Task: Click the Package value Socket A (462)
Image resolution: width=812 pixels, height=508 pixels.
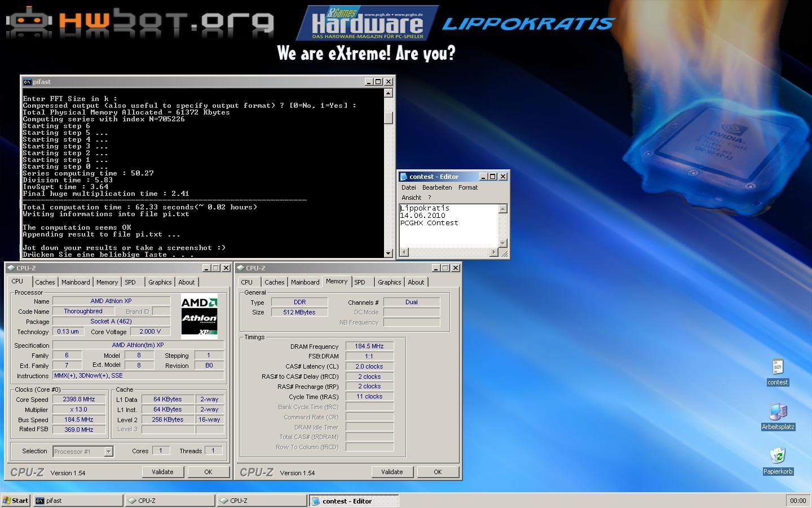Action: (x=111, y=321)
